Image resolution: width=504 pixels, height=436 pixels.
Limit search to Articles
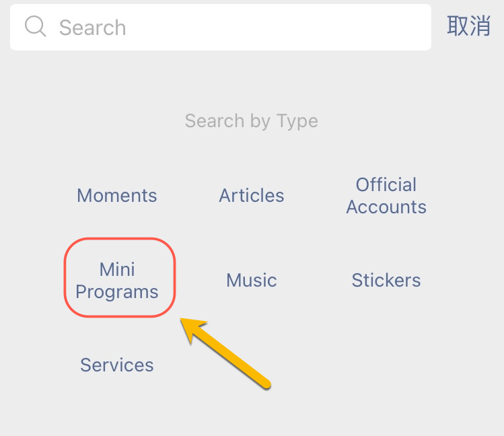point(252,196)
